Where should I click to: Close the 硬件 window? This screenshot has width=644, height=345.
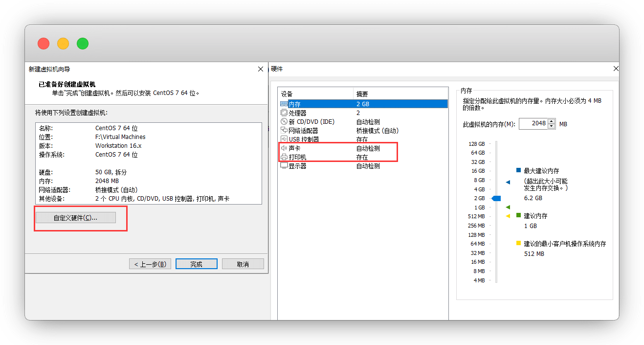tap(616, 69)
